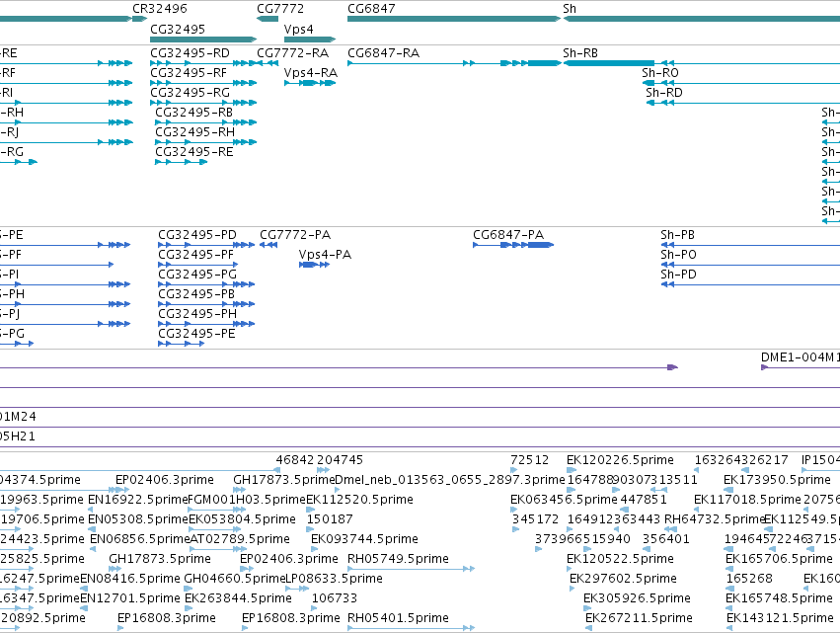This screenshot has height=633, width=840.
Task: Open the Vps4 gene label
Action: tap(298, 29)
